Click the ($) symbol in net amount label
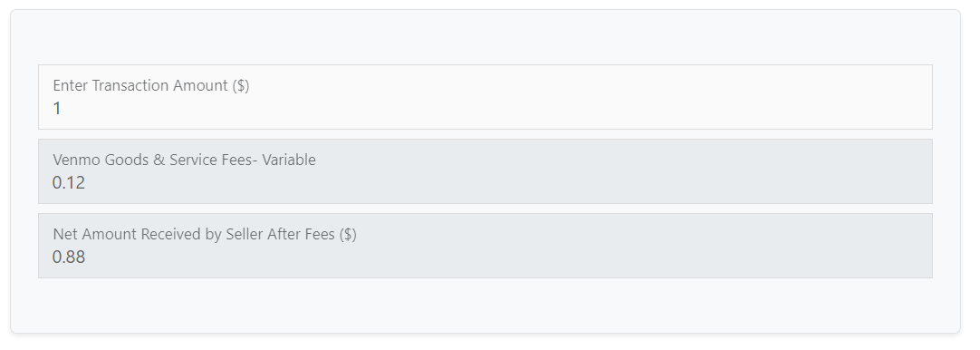The image size is (980, 350). tap(348, 234)
